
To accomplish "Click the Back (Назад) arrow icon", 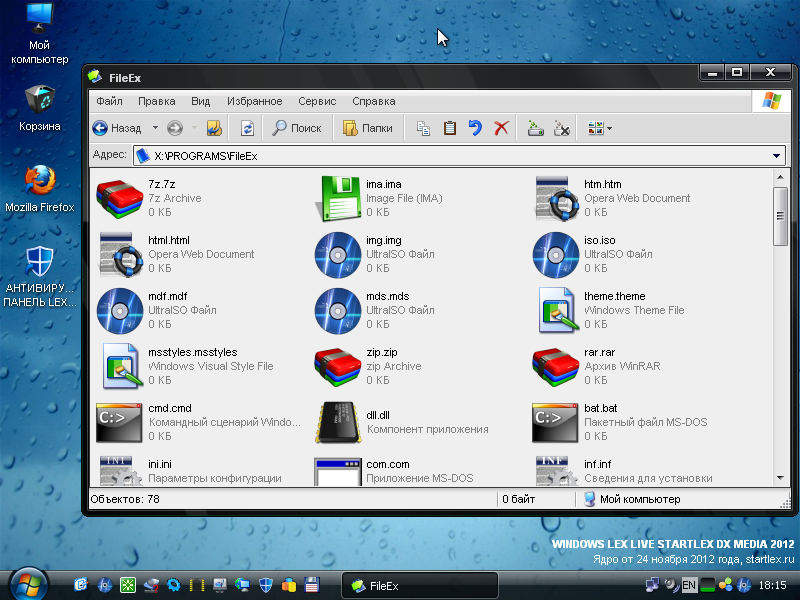I will 100,128.
